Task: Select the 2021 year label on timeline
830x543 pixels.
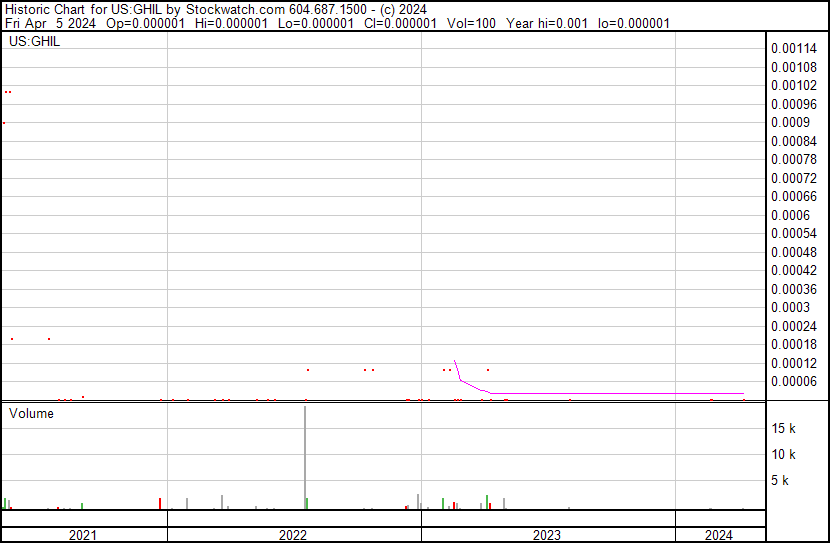Action: coord(83,535)
